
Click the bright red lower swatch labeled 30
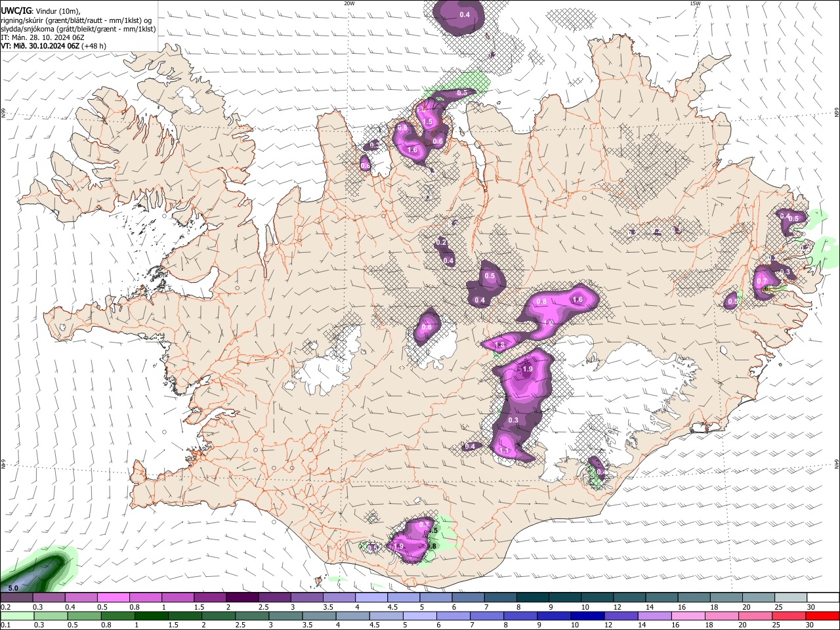pos(822,616)
